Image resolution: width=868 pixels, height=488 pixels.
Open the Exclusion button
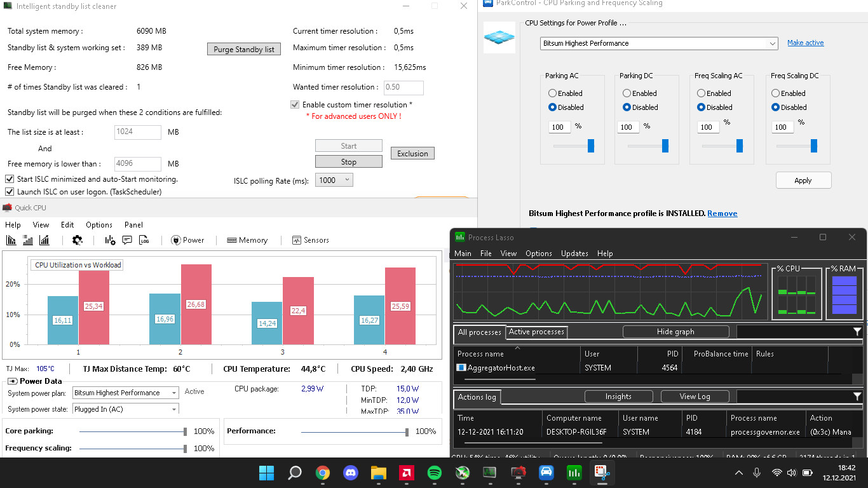tap(413, 153)
